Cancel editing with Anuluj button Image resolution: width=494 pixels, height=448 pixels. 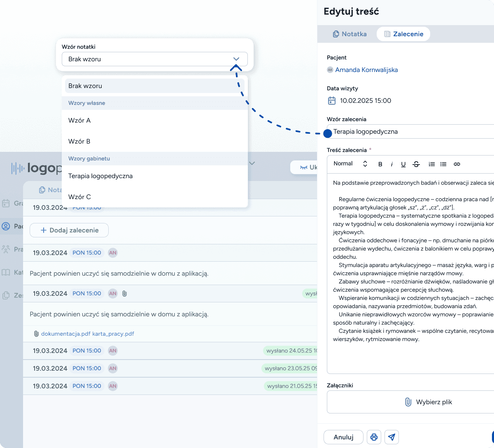coord(343,437)
